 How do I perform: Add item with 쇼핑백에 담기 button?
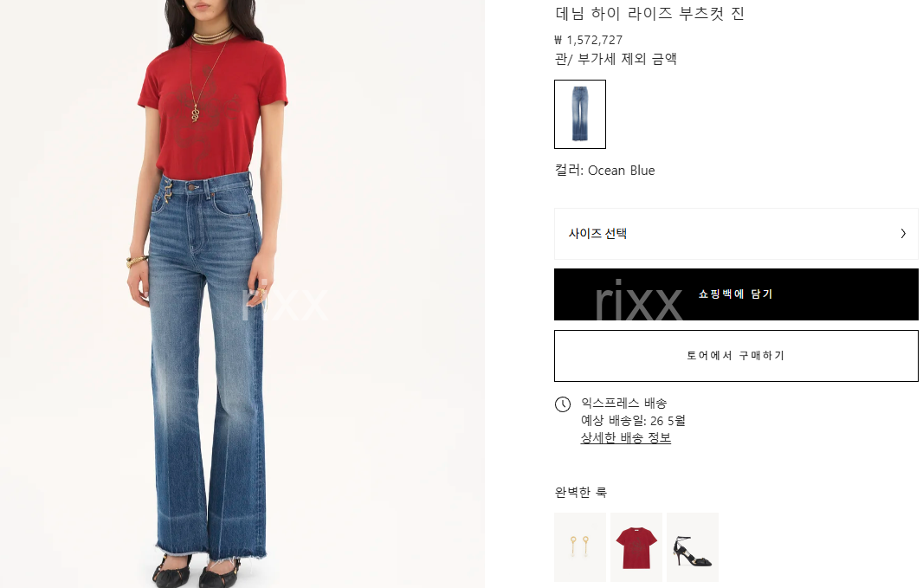click(x=736, y=294)
